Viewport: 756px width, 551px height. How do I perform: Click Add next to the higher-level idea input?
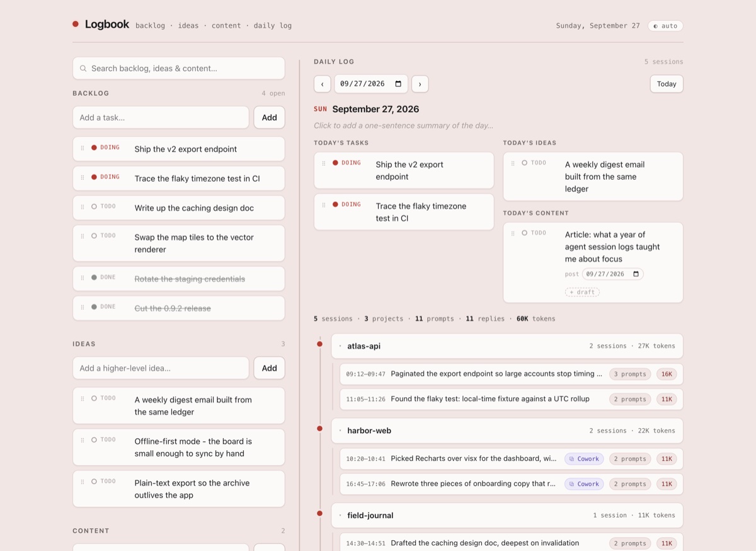click(269, 368)
